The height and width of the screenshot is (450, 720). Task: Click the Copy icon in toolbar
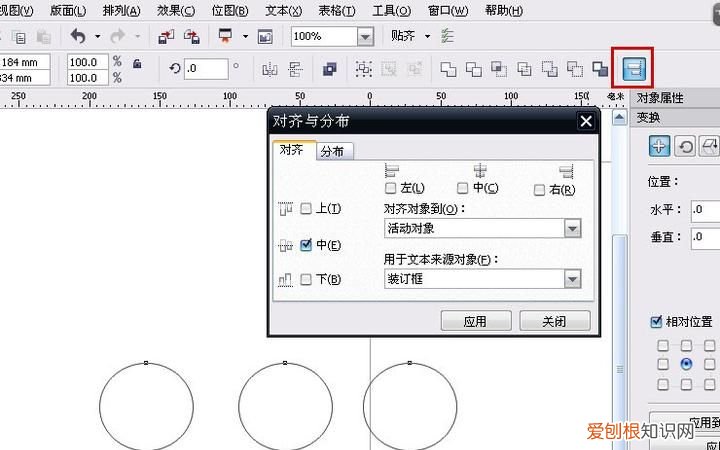point(19,37)
